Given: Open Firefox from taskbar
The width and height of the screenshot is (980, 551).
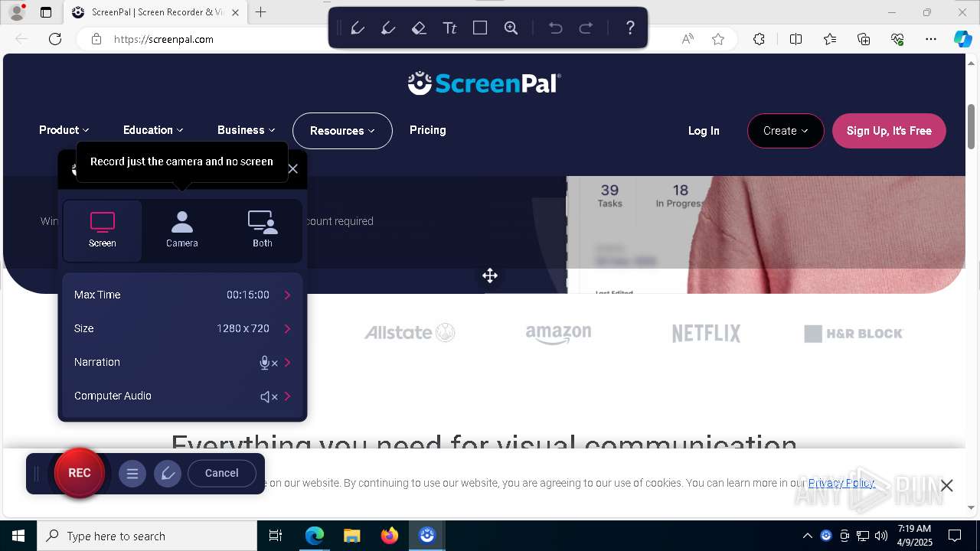Looking at the screenshot, I should [390, 536].
